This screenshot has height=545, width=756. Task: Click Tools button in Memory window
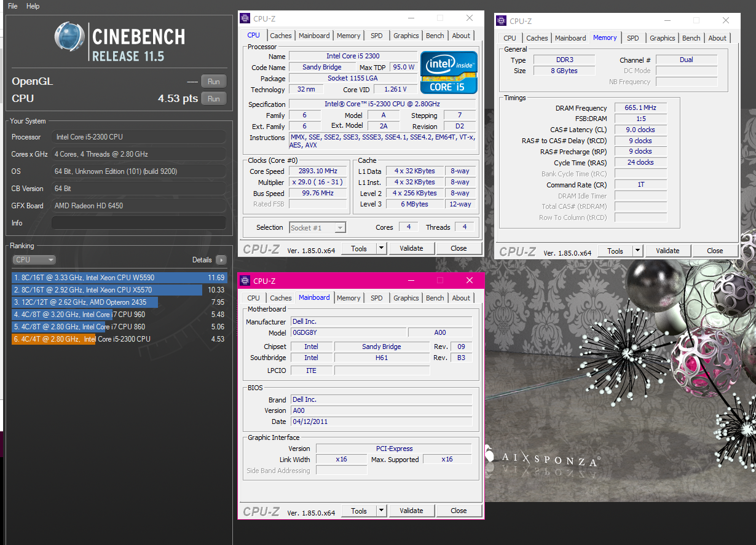coord(615,251)
